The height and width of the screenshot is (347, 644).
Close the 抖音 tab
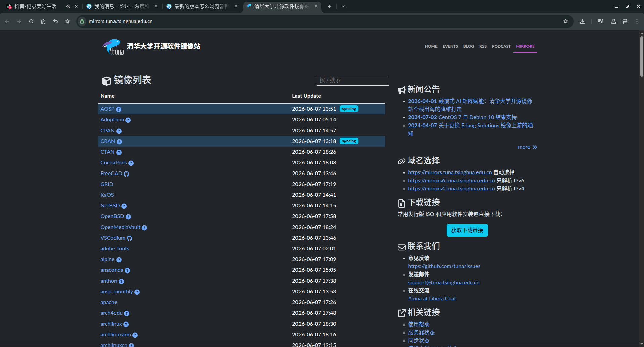pyautogui.click(x=76, y=6)
